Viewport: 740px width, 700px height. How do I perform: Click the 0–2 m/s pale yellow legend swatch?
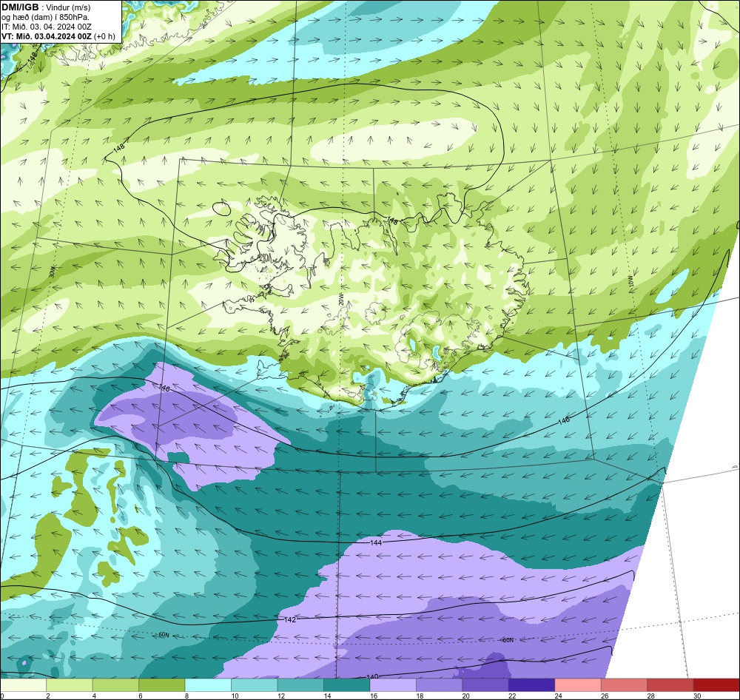pos(23,685)
